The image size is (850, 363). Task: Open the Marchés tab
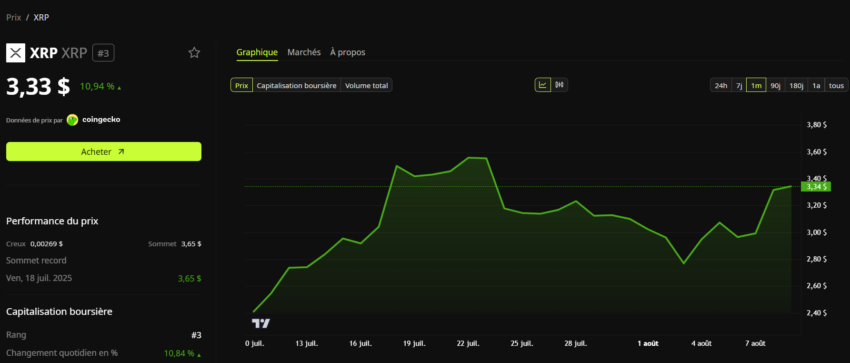[304, 53]
